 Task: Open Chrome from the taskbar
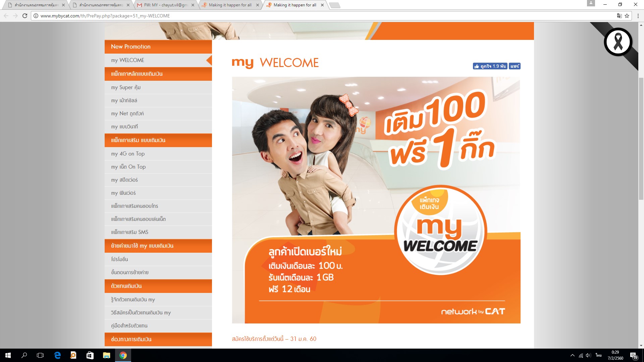point(123,355)
